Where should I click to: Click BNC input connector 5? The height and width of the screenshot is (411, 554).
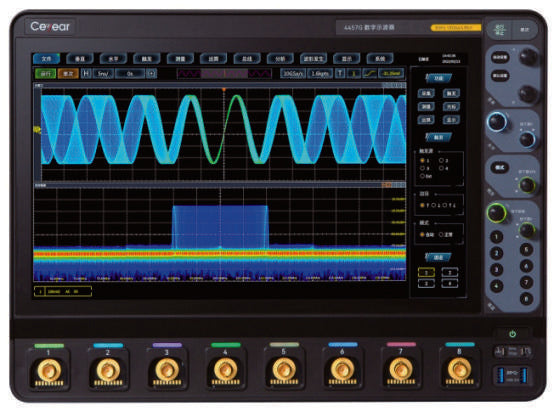click(284, 370)
